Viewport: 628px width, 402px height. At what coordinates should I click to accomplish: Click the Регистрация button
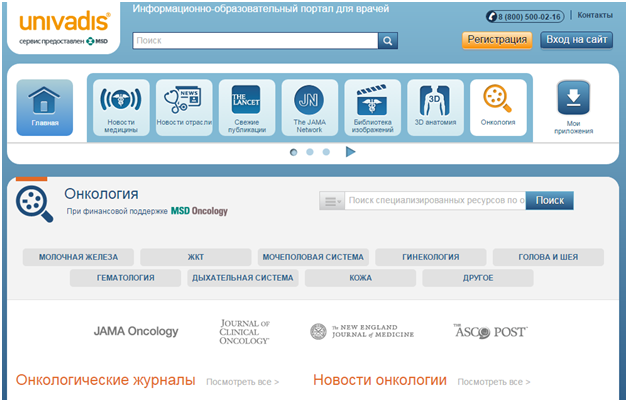click(x=497, y=40)
